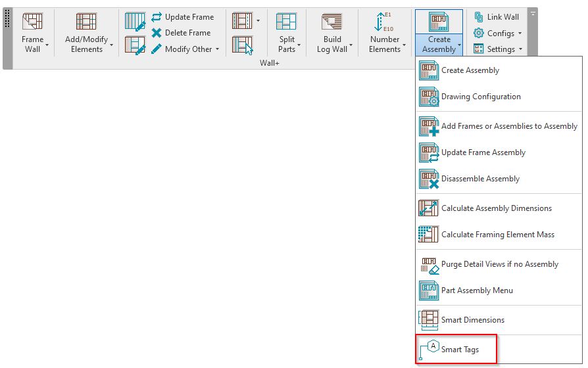Click the Delete Frame X icon
Screen dimensions: 588x368
[x=157, y=33]
